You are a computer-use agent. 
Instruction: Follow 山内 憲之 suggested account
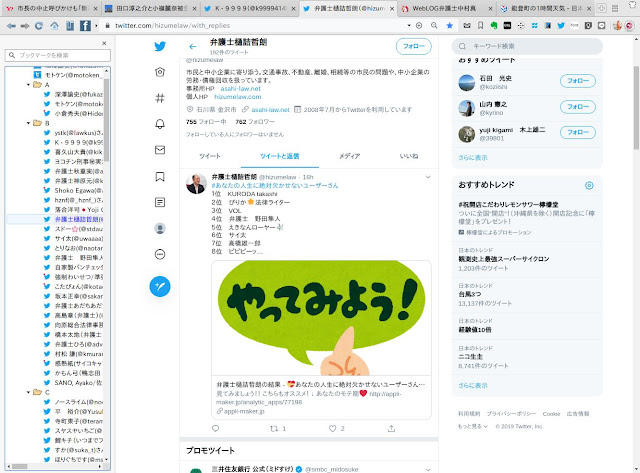tap(578, 107)
